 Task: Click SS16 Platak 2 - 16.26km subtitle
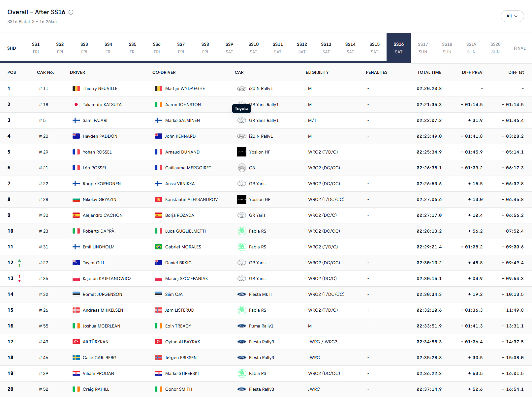coord(32,22)
